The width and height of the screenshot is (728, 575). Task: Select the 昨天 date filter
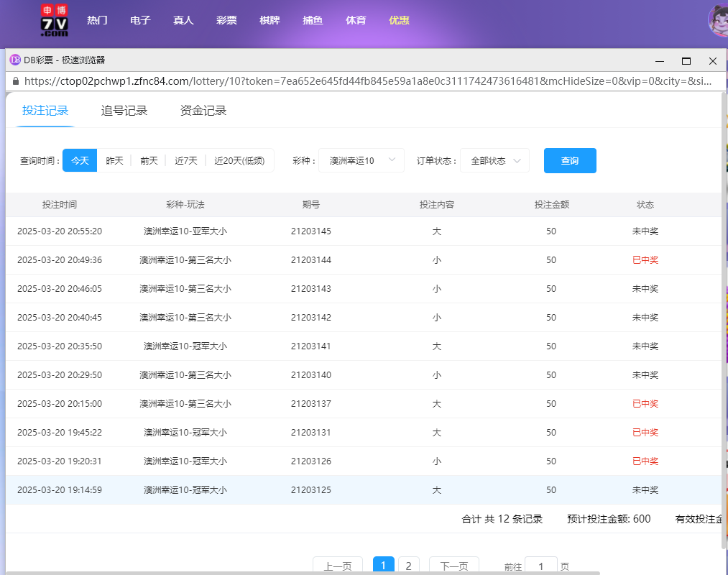click(x=114, y=160)
